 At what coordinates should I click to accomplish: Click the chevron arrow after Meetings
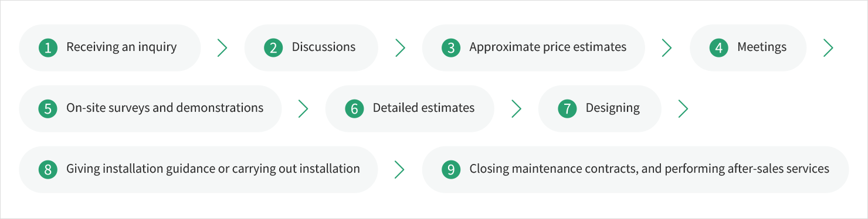coord(828,48)
